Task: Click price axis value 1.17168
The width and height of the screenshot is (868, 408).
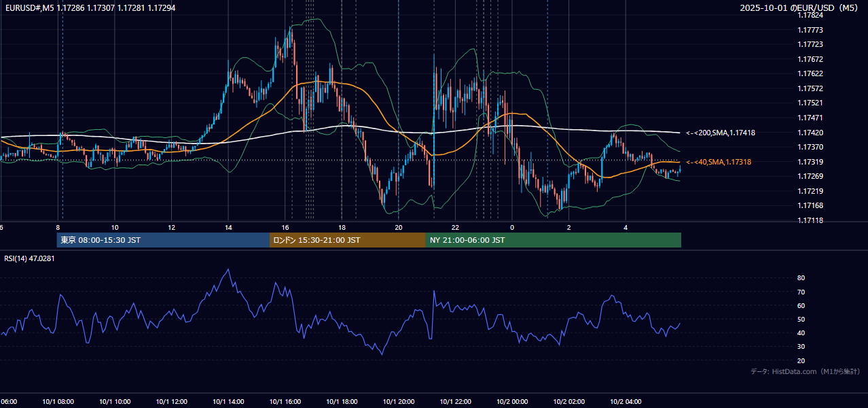Action: pyautogui.click(x=810, y=205)
